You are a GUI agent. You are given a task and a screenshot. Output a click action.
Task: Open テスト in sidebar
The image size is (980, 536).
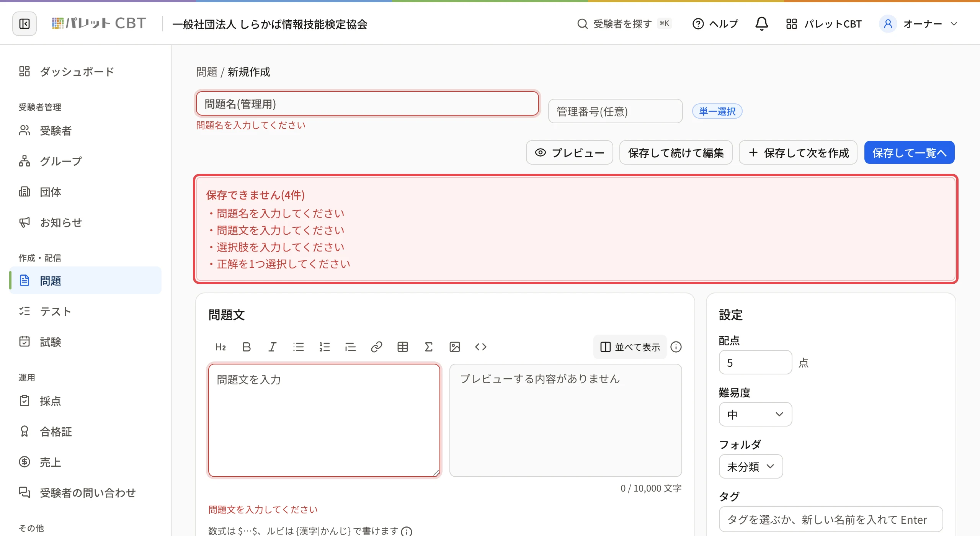tap(85, 311)
